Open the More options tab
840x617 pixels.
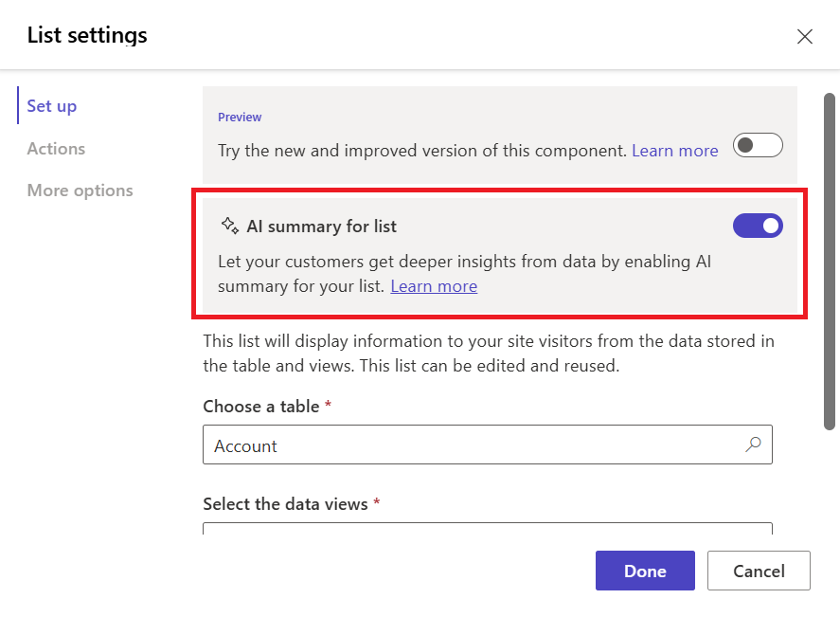tap(80, 191)
